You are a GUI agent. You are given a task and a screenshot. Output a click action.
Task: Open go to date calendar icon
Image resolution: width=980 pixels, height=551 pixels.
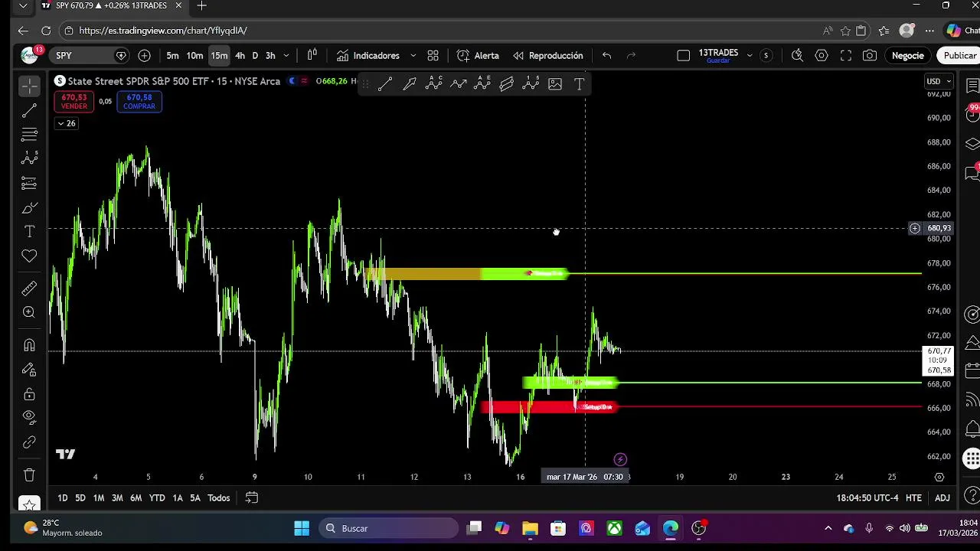click(x=251, y=497)
